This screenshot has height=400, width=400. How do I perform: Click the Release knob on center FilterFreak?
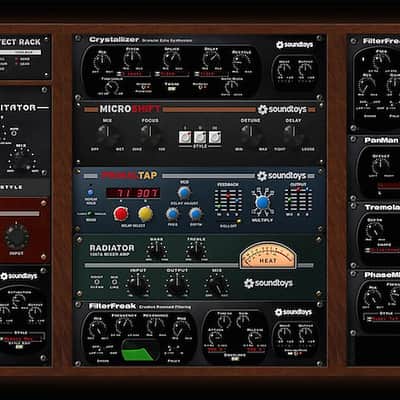pyautogui.click(x=255, y=337)
